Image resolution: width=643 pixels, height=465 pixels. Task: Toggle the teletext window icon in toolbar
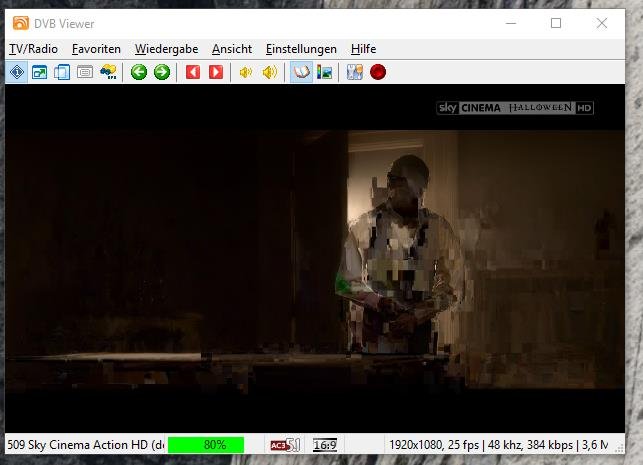click(85, 72)
